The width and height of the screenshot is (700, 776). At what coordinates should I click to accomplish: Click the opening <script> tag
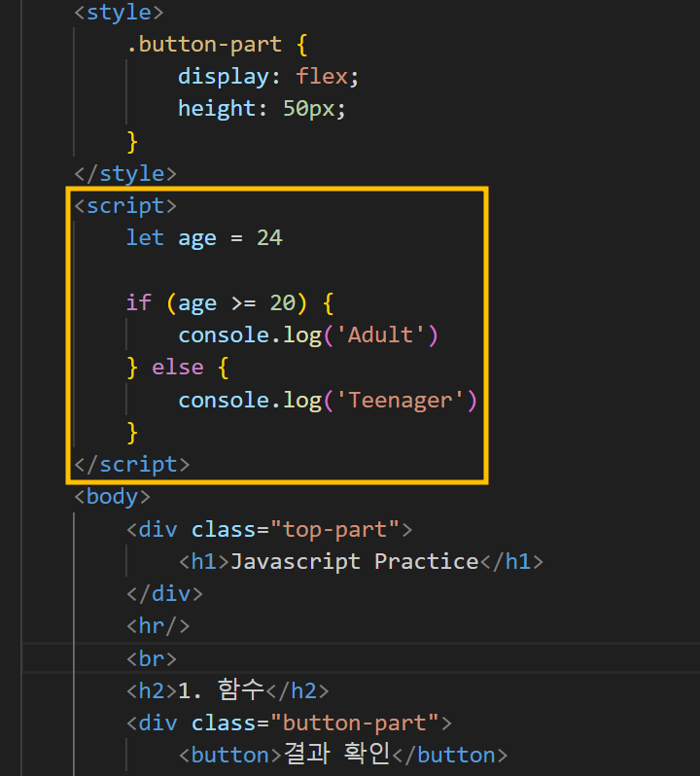coord(125,206)
